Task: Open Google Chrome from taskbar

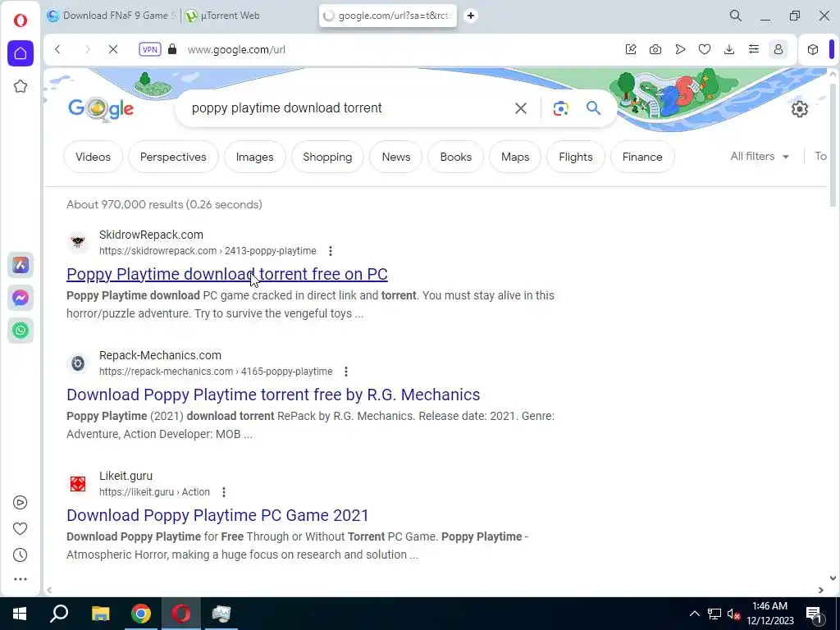Action: [141, 614]
